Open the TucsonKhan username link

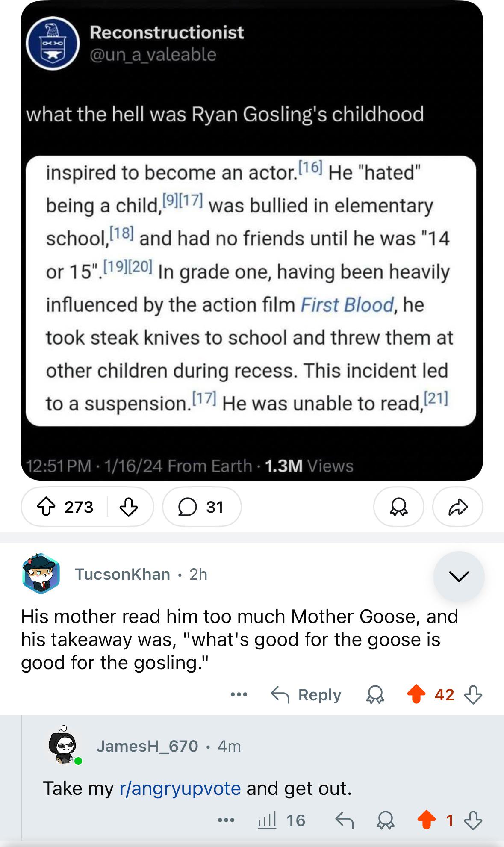[123, 574]
